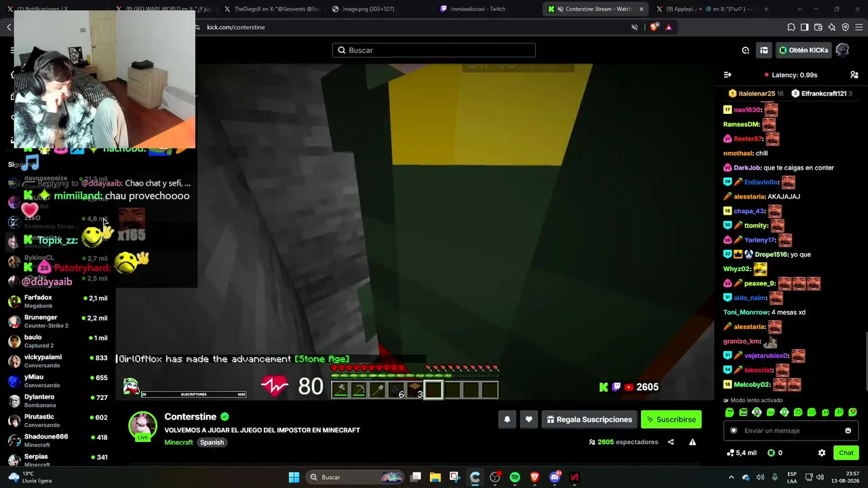868x488 pixels.
Task: Open Spotify from the taskbar
Action: (x=515, y=477)
